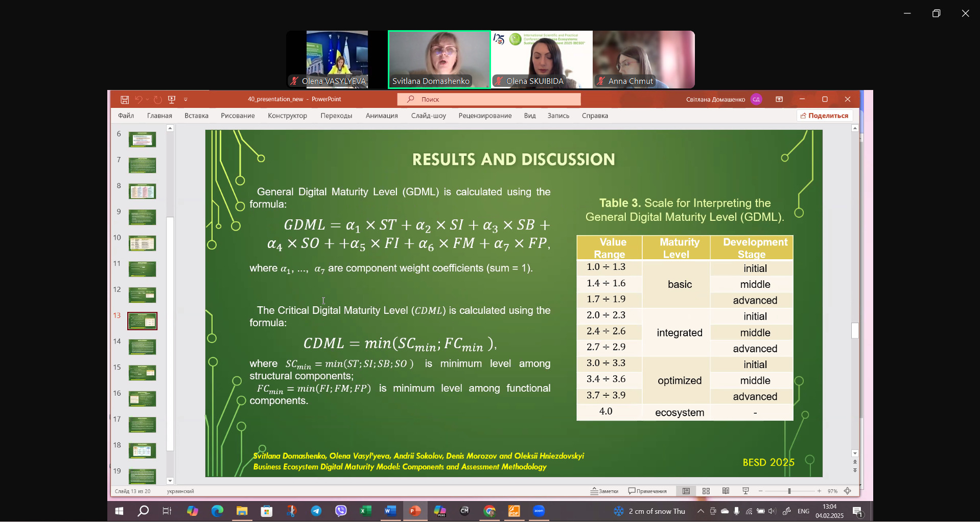Switch to Slide Sorter view
This screenshot has height=522, width=980.
click(x=706, y=491)
